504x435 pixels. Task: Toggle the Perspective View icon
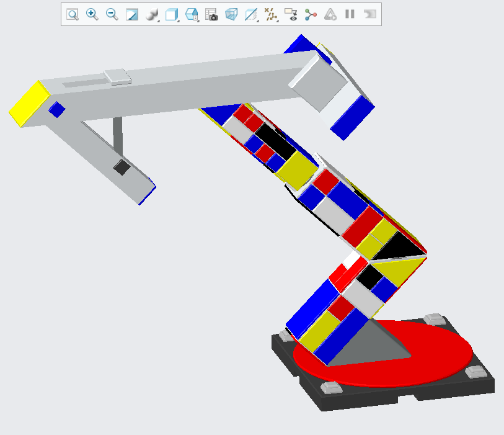click(x=231, y=14)
